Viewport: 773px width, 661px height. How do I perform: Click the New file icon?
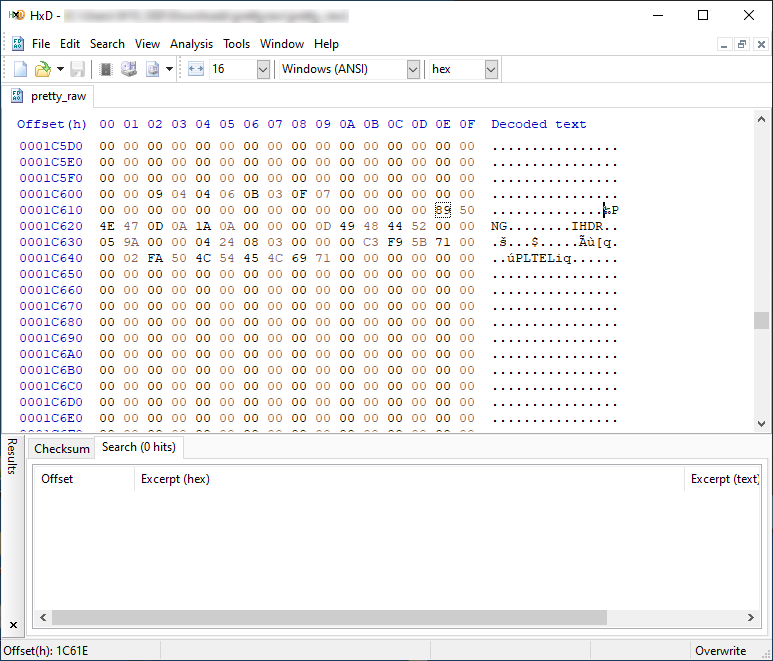tap(20, 69)
